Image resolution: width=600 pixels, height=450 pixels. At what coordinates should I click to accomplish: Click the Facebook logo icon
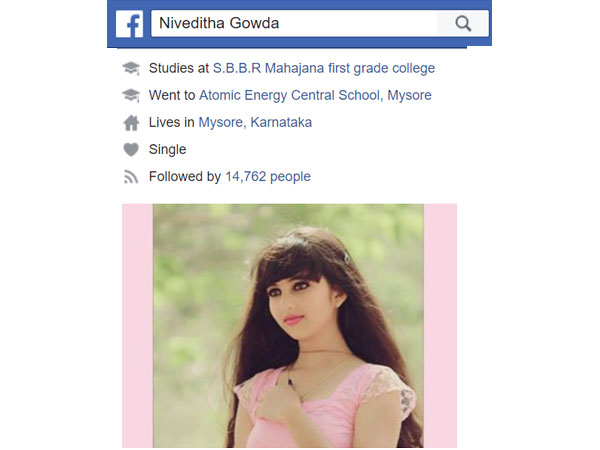pos(129,24)
